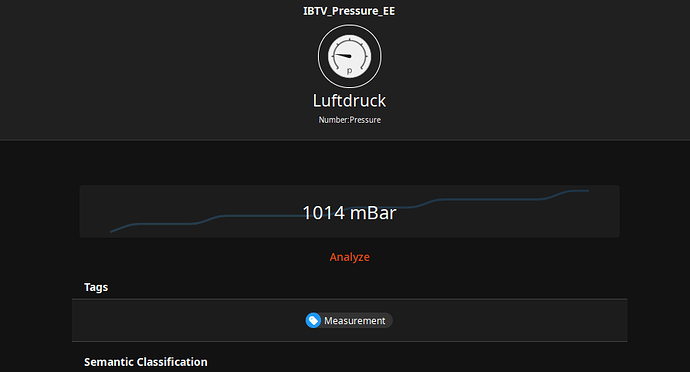The image size is (690, 372).
Task: Click the starting point of the sparkline
Action: (x=111, y=232)
